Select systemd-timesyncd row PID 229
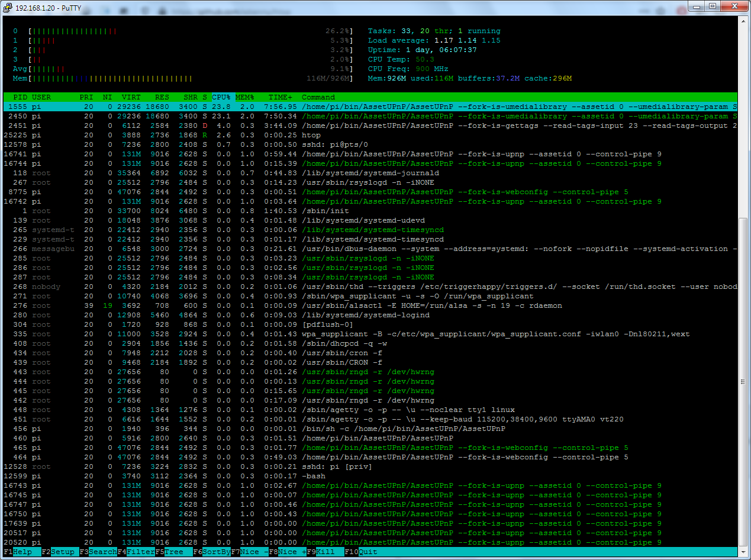 [370, 239]
